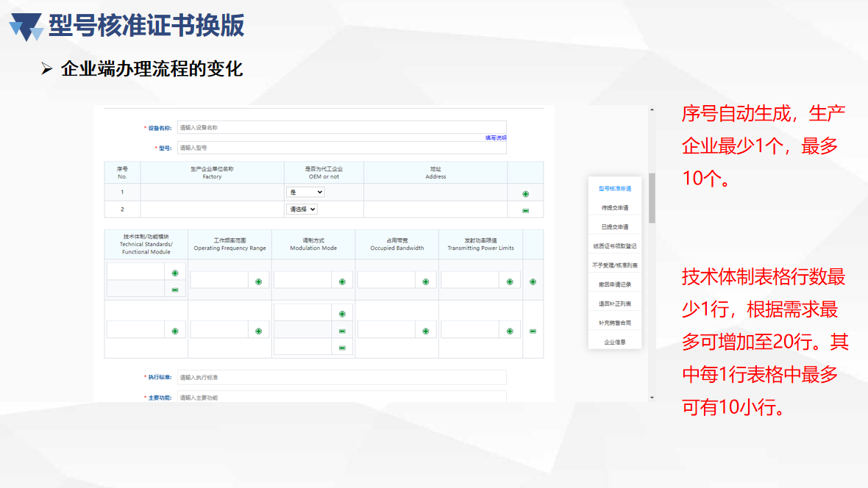Open 待提交申请 menu item
This screenshot has height=488, width=868.
tap(615, 208)
